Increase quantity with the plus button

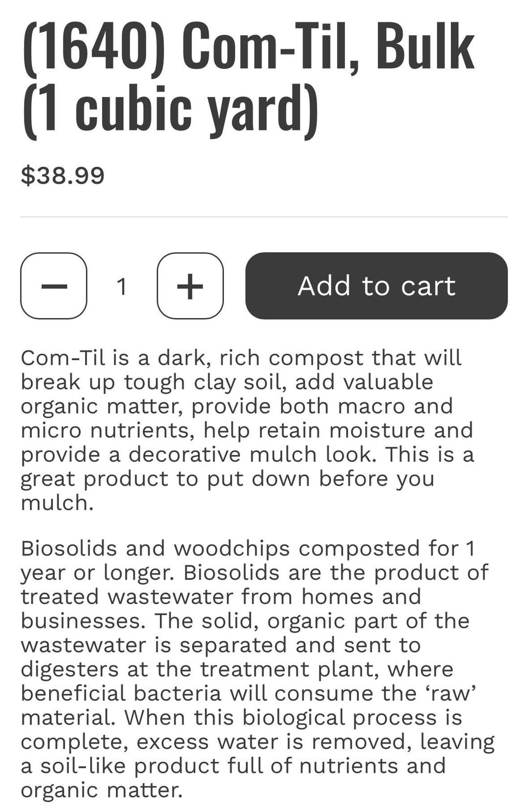coord(190,286)
